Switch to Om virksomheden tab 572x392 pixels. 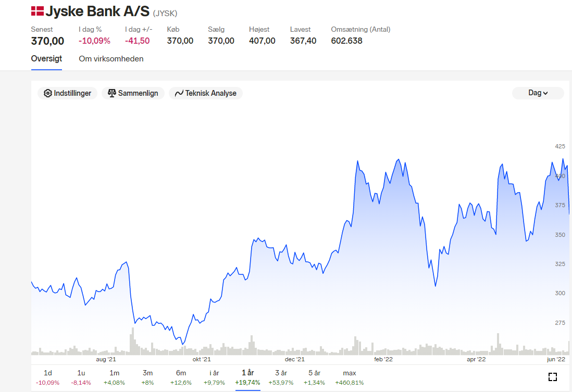pyautogui.click(x=111, y=59)
